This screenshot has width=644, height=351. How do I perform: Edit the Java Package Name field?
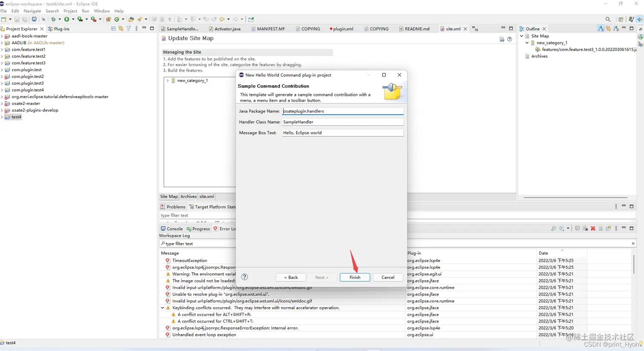point(342,111)
